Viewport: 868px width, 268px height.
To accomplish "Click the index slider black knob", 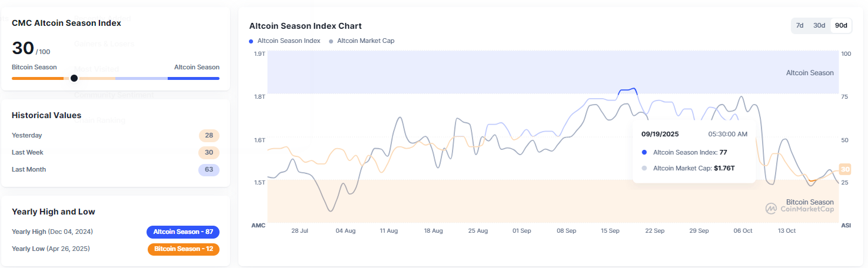I will point(74,78).
